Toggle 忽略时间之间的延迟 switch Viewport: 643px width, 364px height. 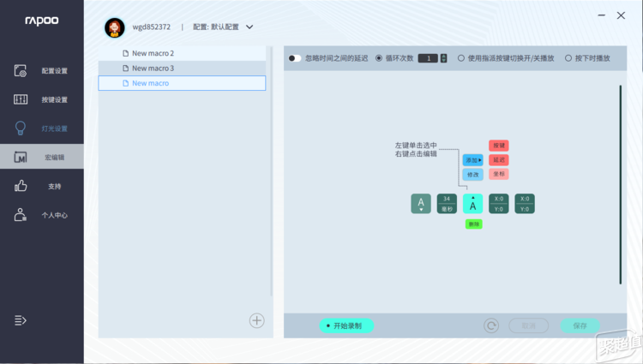tap(294, 58)
